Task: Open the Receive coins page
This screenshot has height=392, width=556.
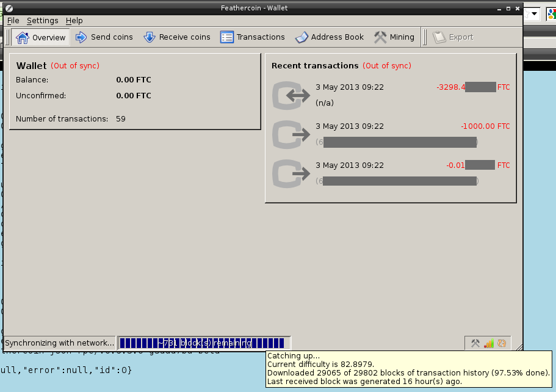Action: pyautogui.click(x=176, y=37)
